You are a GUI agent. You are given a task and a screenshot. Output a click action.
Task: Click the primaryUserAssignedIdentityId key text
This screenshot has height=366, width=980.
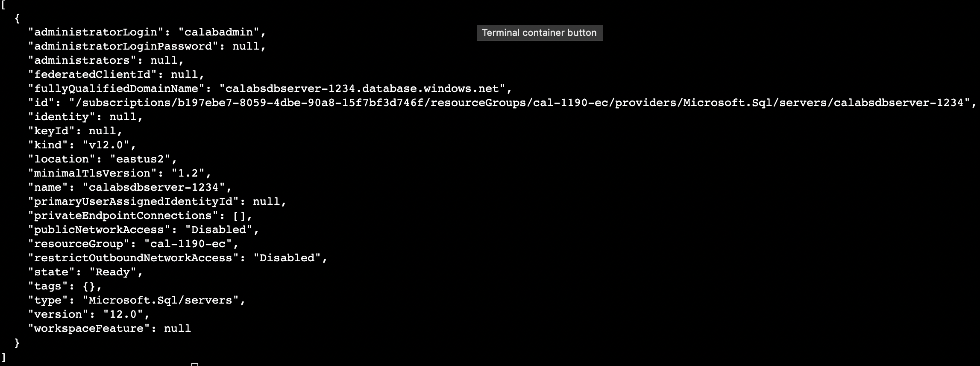tap(133, 201)
